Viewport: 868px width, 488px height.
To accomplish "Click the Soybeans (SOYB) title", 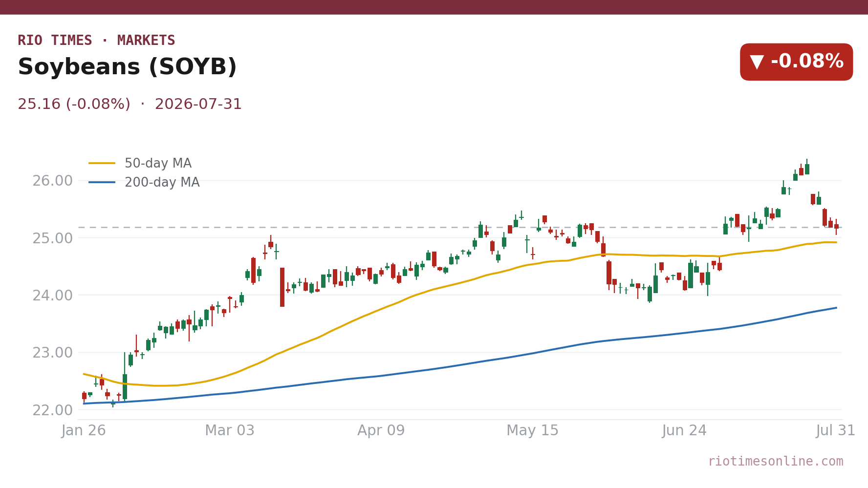I will pos(127,67).
